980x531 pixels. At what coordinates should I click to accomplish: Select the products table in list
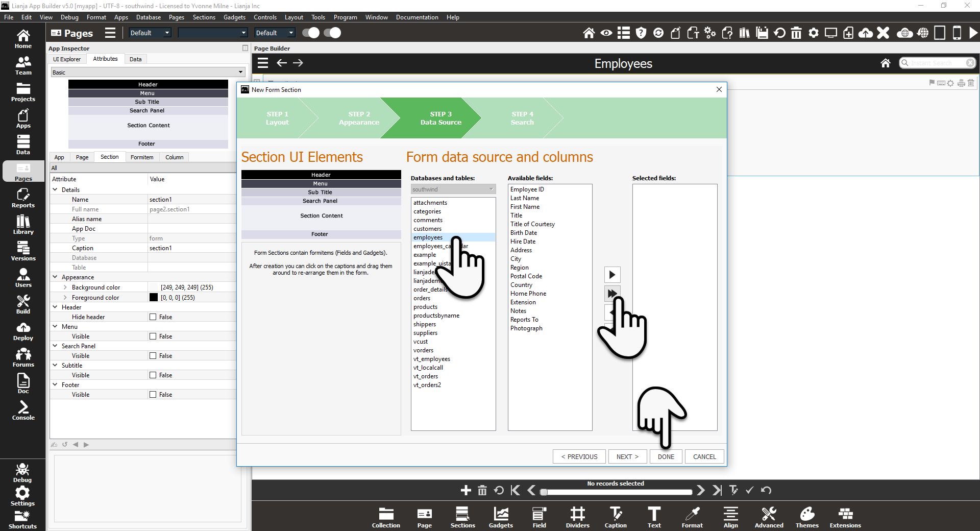[x=425, y=307]
